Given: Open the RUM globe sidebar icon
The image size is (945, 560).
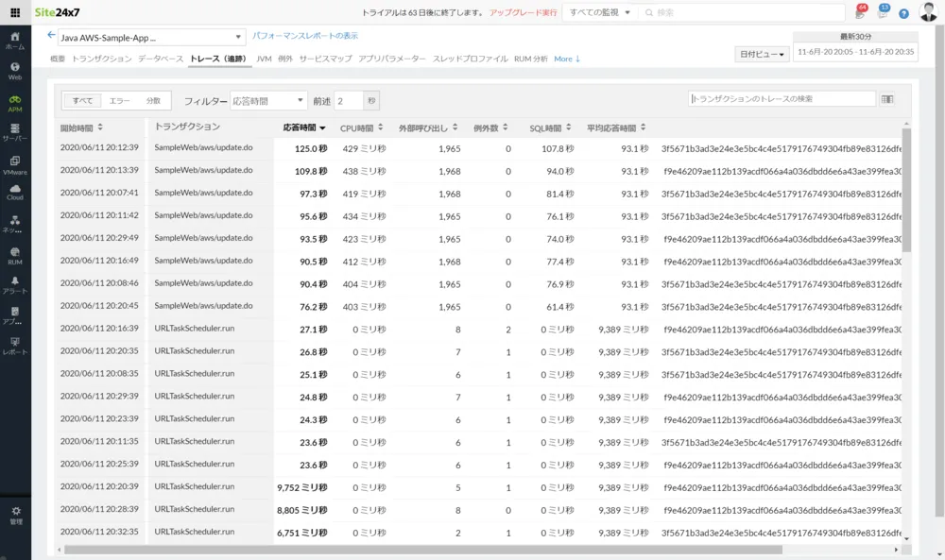Looking at the screenshot, I should [15, 255].
